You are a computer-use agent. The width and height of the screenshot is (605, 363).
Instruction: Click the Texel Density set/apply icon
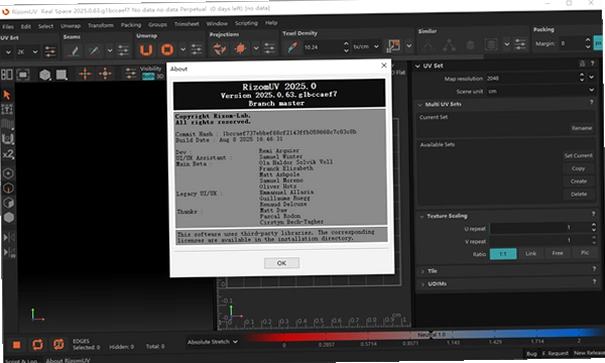(x=394, y=46)
